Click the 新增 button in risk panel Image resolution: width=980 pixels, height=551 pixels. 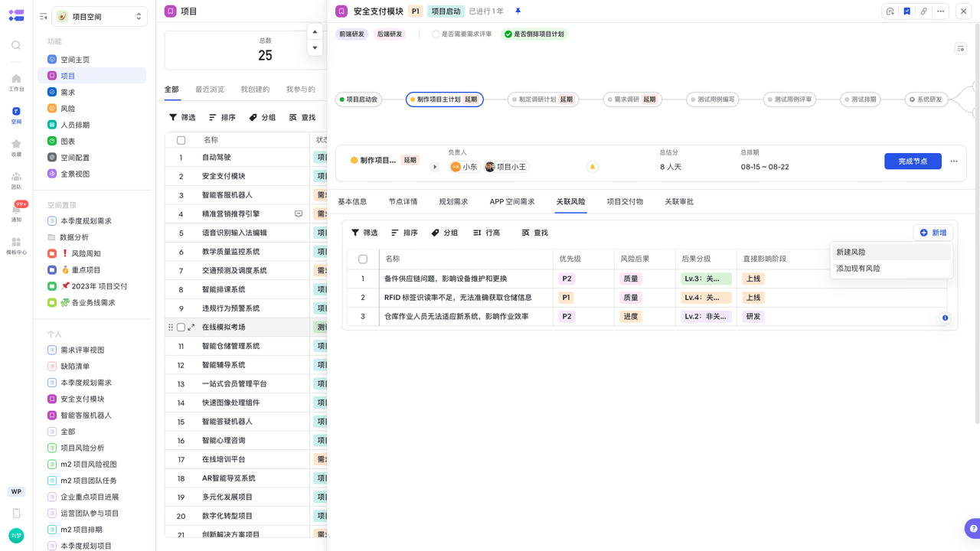pyautogui.click(x=933, y=233)
